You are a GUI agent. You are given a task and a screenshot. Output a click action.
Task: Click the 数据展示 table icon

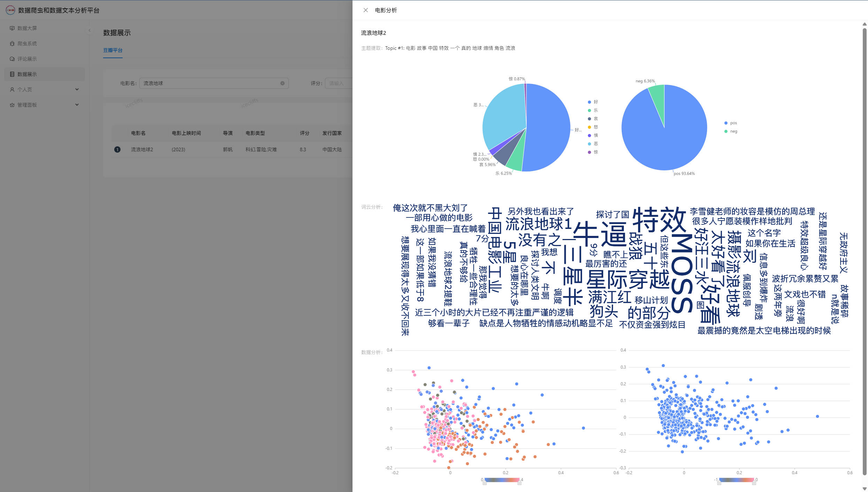pos(12,74)
